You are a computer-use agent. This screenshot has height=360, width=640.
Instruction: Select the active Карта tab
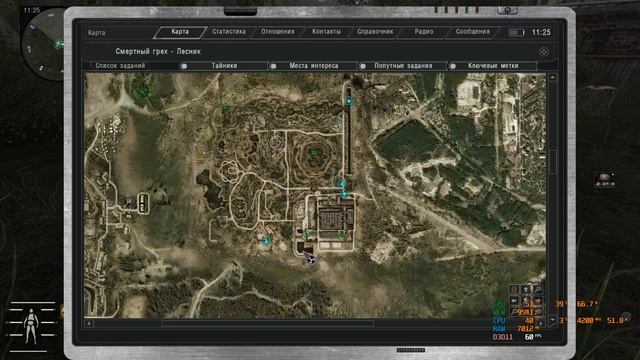pyautogui.click(x=180, y=32)
